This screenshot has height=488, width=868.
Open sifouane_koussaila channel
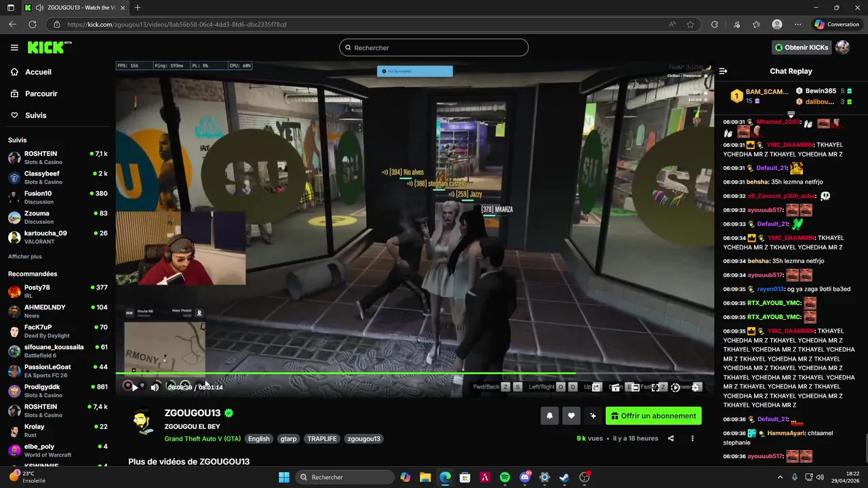[58, 351]
